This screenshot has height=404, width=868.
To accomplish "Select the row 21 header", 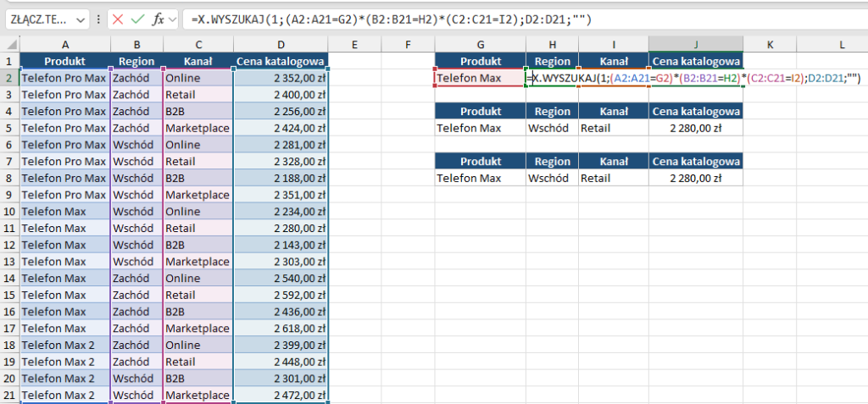I will click(x=9, y=395).
